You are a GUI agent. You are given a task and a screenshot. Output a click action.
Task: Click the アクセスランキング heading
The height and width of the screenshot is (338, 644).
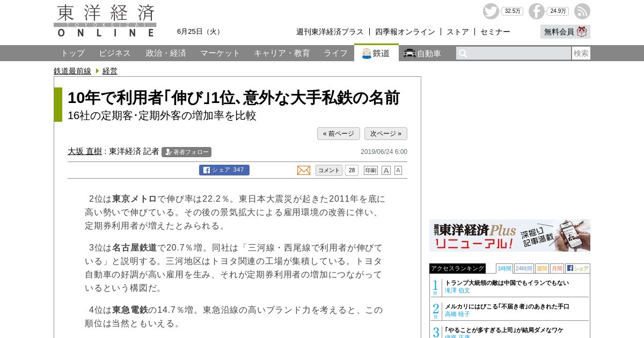[x=457, y=268]
